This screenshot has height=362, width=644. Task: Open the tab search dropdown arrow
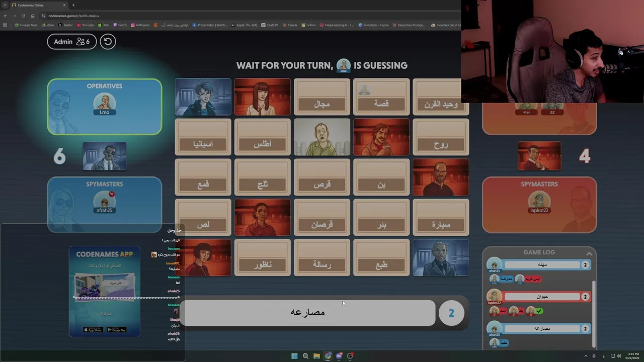(x=5, y=5)
